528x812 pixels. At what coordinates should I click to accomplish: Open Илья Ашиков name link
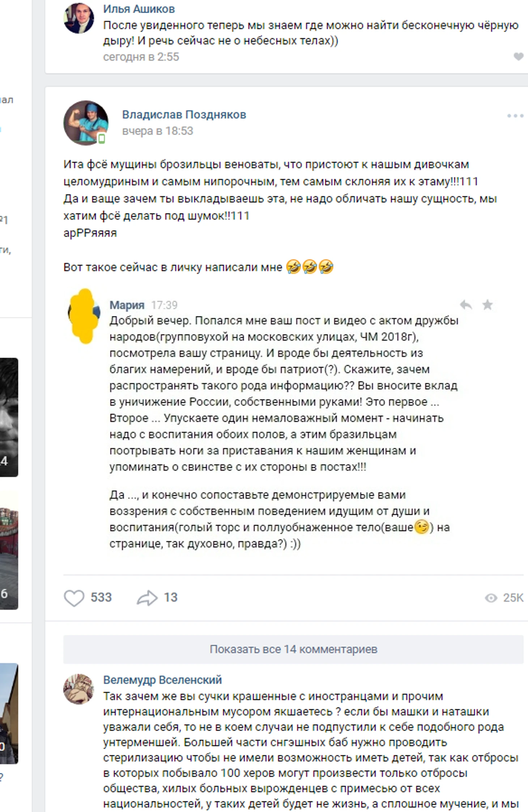139,9
